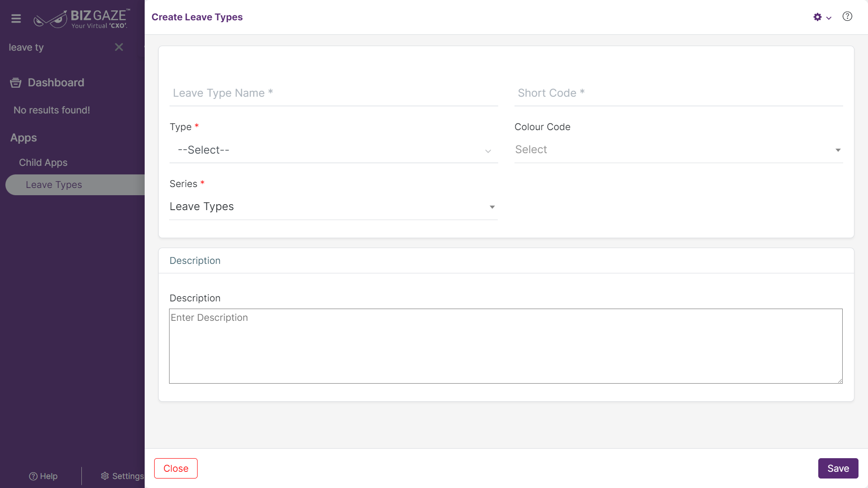Click the 'No results found!' message
Screen dimensions: 868x488
click(x=52, y=110)
